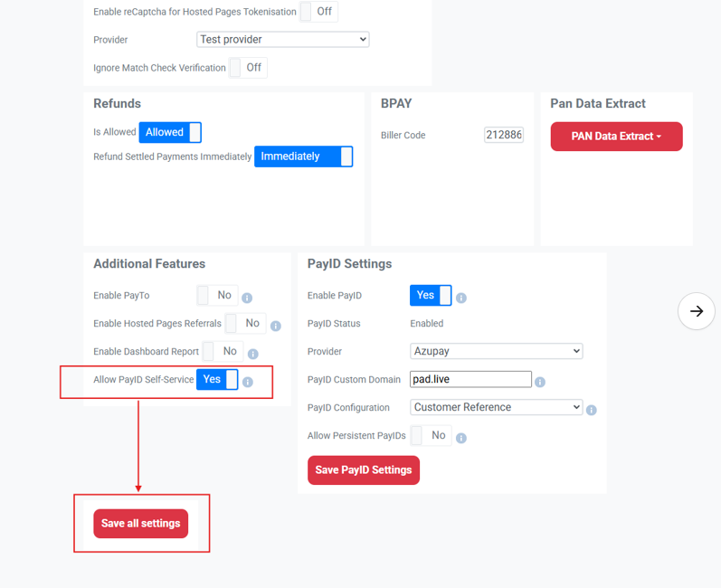
Task: Click the right arrow circle button
Action: pos(697,311)
